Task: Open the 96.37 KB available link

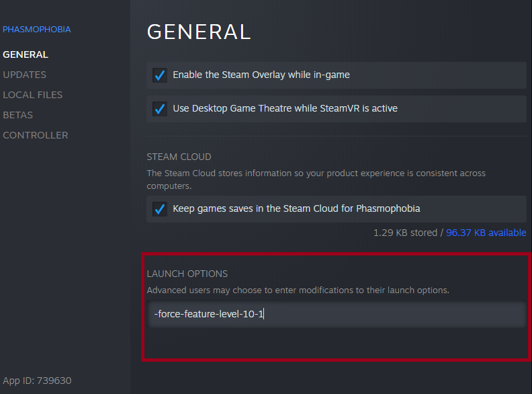Action: (x=486, y=233)
